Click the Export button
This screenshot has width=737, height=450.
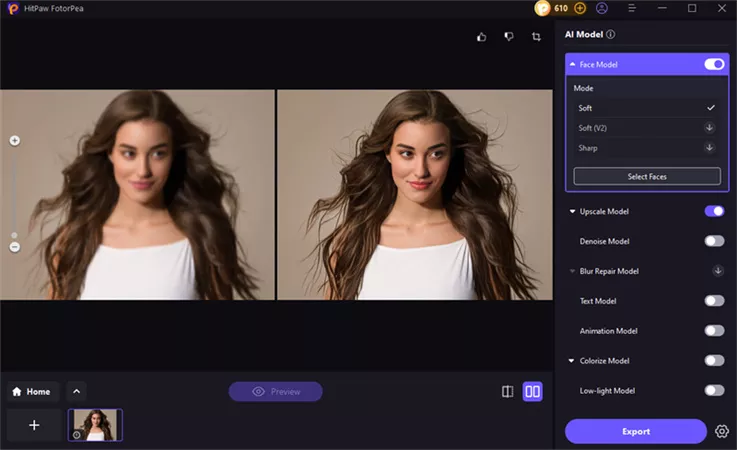tap(635, 431)
